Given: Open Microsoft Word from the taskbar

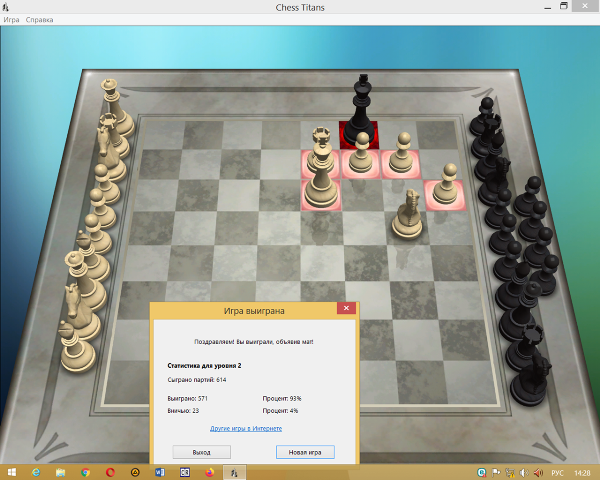Looking at the screenshot, I should click(159, 471).
